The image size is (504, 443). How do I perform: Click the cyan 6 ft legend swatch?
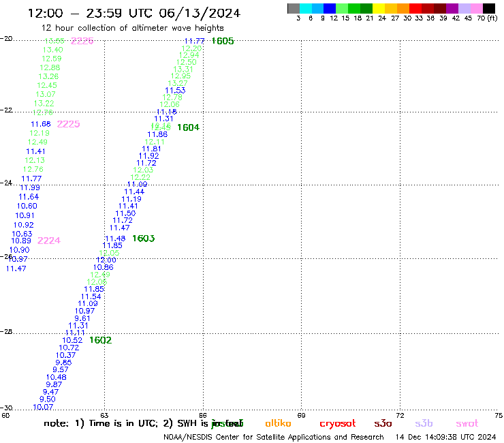[x=306, y=9]
